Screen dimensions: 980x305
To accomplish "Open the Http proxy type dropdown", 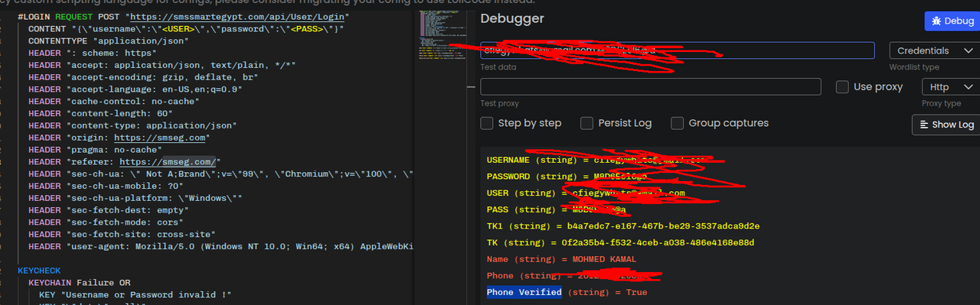I will pyautogui.click(x=950, y=87).
